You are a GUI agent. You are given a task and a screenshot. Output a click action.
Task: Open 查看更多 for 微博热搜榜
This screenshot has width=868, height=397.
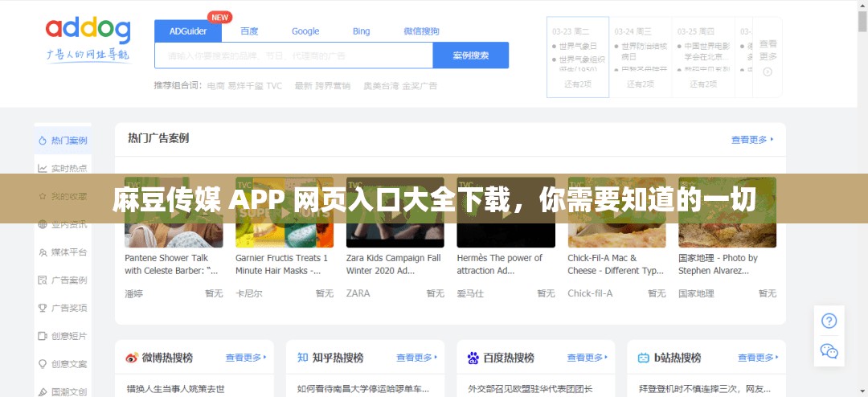point(247,358)
